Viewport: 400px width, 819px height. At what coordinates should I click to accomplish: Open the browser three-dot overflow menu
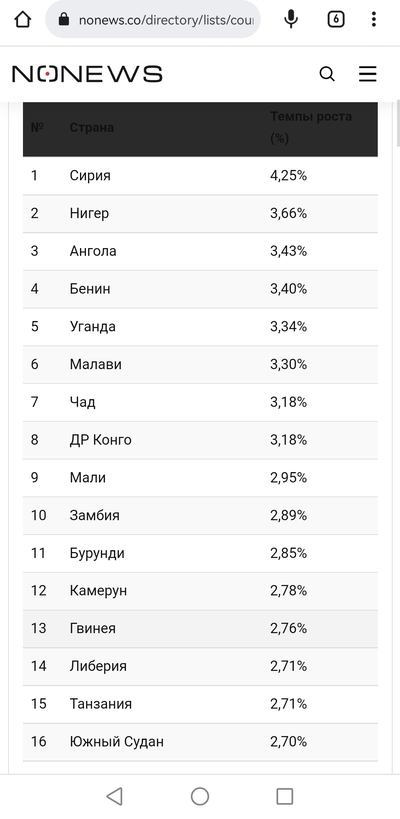pyautogui.click(x=373, y=20)
